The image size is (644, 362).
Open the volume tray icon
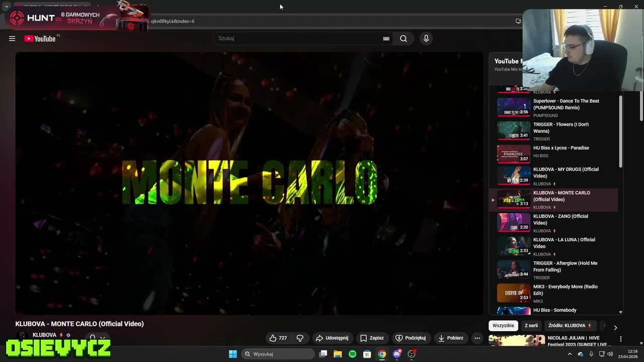610,354
